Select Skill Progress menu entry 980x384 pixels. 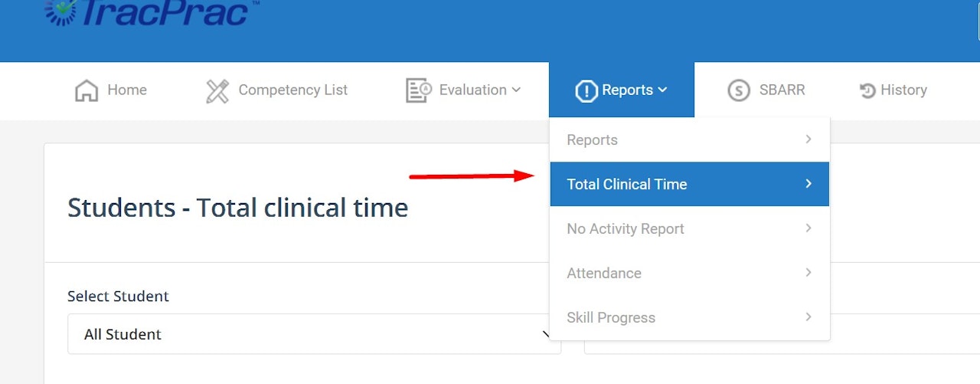pyautogui.click(x=611, y=317)
